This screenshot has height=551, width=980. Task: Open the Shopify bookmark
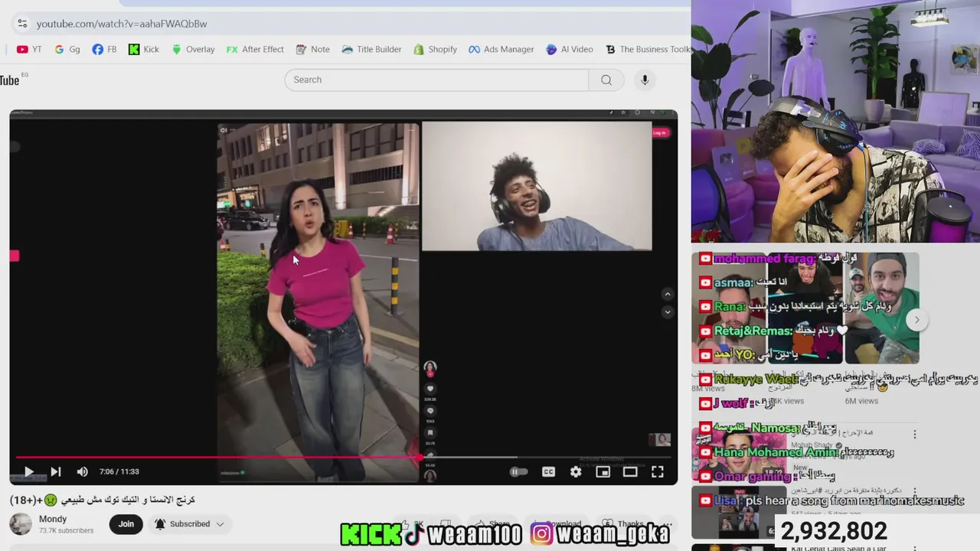(435, 49)
